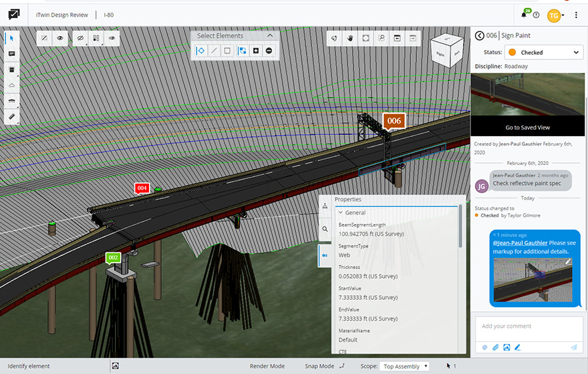Viewport: 588px width, 374px height.
Task: Open the TG user account menu
Action: (x=555, y=15)
